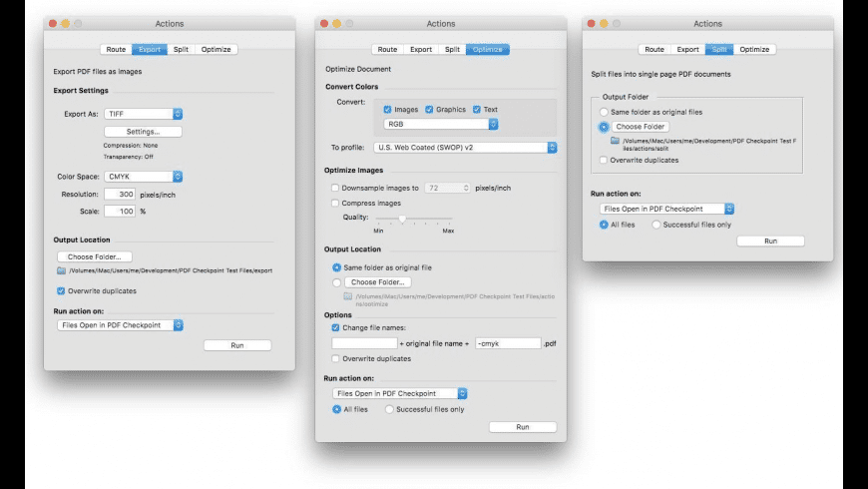Screen dimensions: 868x489
Task: Uncheck Text convert checkbox
Action: pos(477,110)
